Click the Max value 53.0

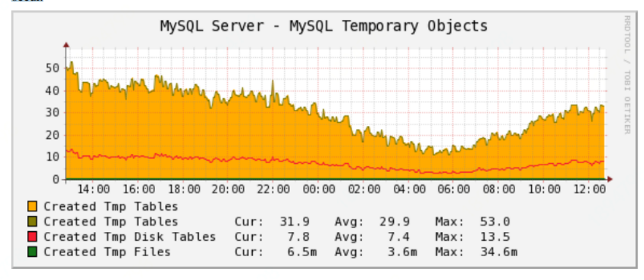pos(495,222)
